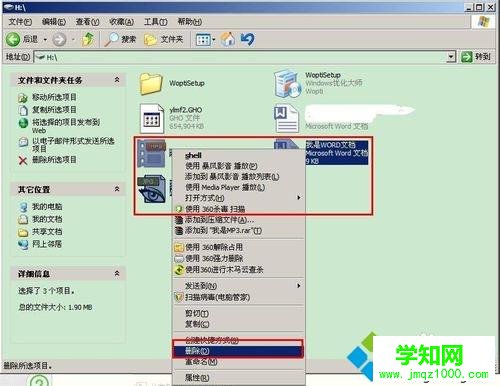Choose 360 force delete entry
The image size is (500, 386).
click(238, 258)
